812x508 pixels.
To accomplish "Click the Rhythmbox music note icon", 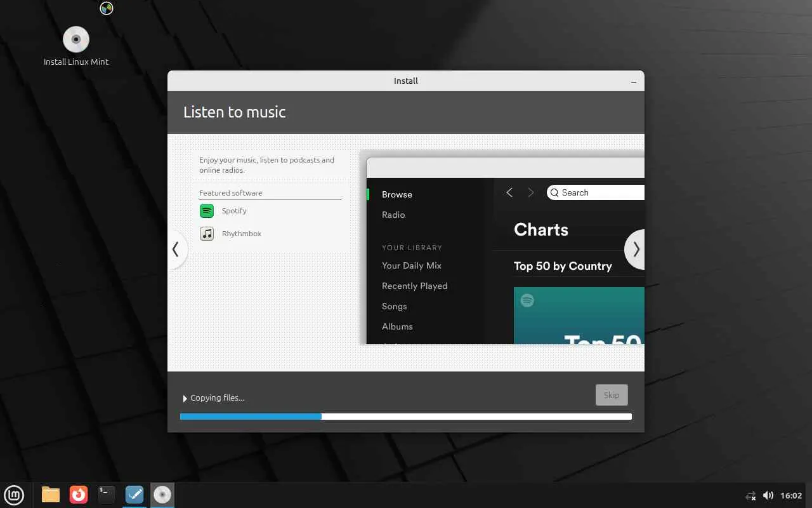I will coord(207,234).
